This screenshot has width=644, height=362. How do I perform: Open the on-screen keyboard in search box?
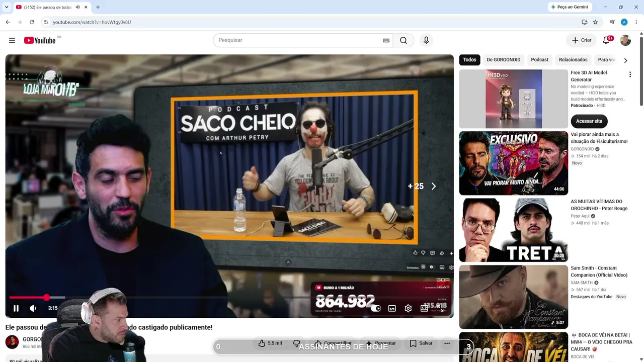[386, 40]
